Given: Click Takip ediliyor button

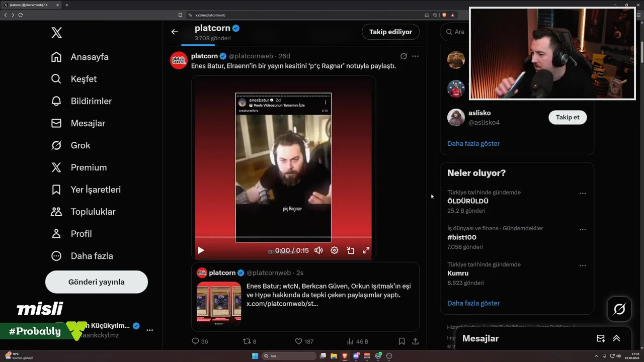Looking at the screenshot, I should (391, 32).
